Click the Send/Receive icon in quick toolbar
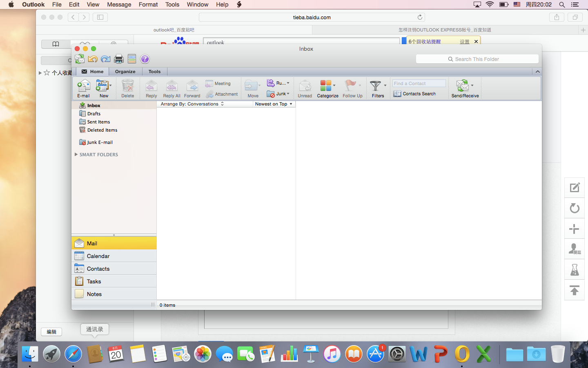The image size is (588, 368). click(x=80, y=59)
